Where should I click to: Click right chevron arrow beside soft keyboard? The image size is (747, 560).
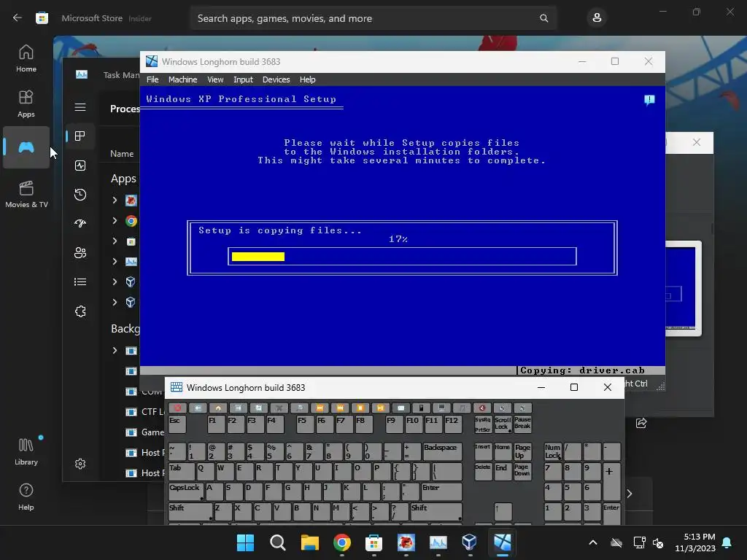(630, 494)
